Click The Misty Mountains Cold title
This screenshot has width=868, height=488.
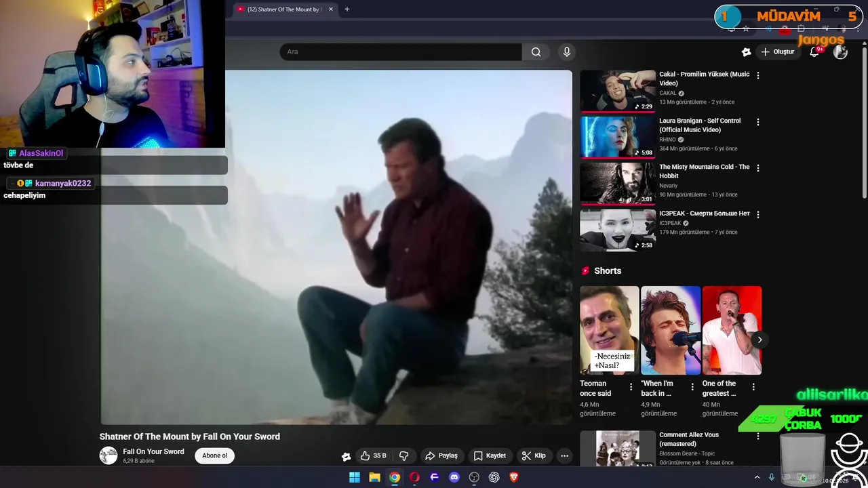coord(705,171)
